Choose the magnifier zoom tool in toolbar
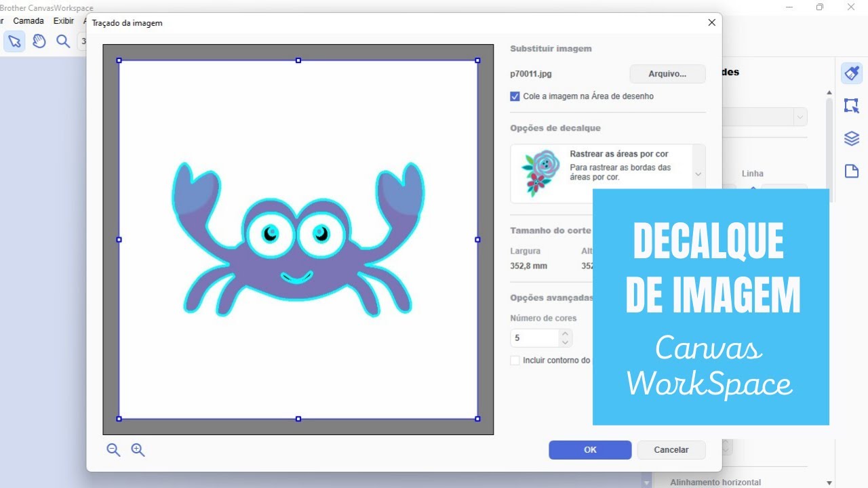Viewport: 868px width, 488px height. coord(63,41)
